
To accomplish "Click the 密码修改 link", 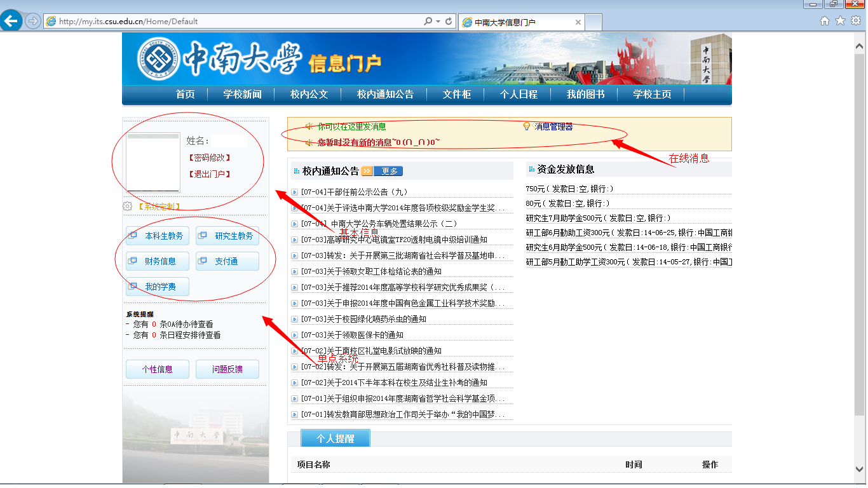I will [x=208, y=158].
